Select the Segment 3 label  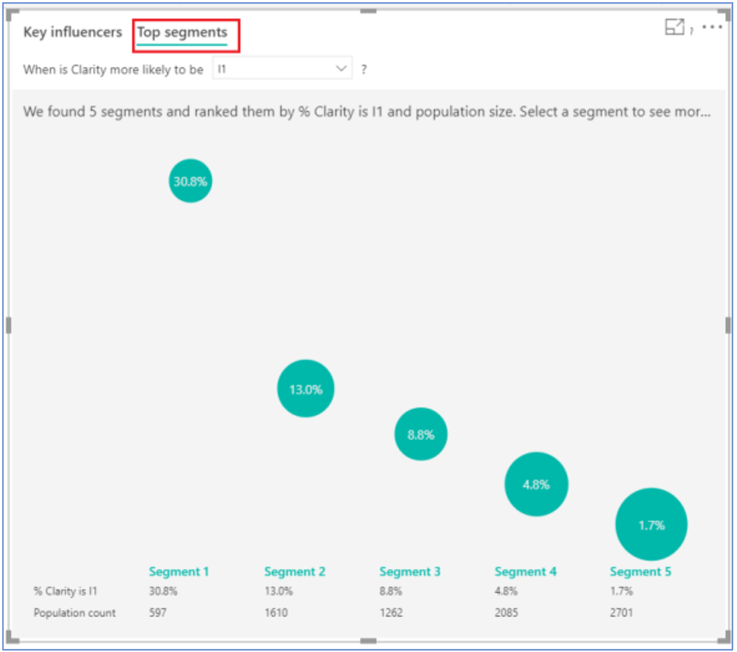pyautogui.click(x=410, y=572)
